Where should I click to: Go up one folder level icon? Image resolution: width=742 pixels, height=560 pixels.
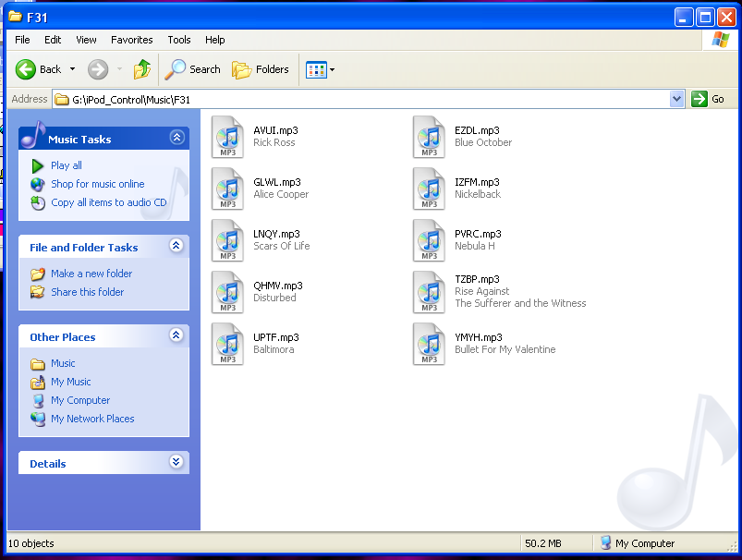coord(142,69)
